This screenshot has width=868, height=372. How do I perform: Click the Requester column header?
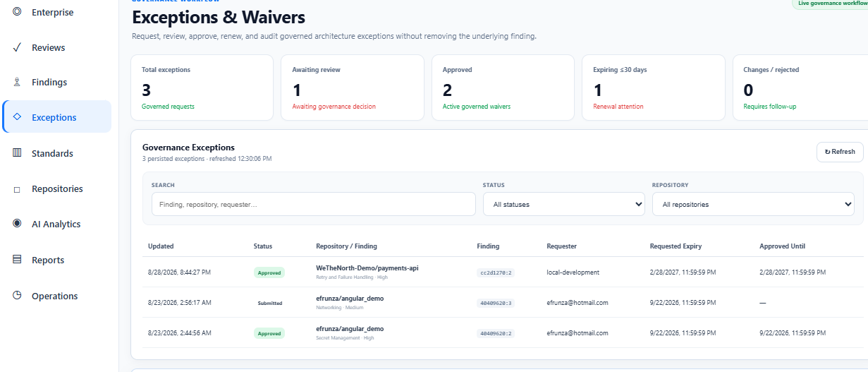coord(562,246)
